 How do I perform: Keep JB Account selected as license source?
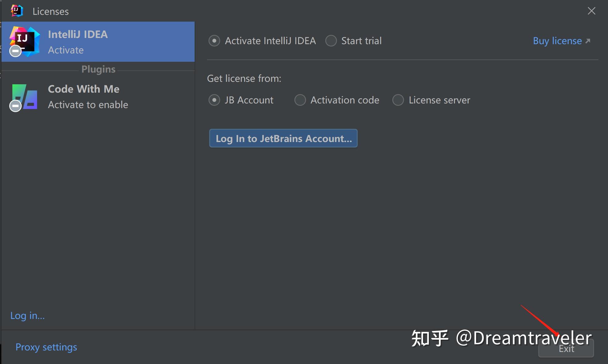[x=214, y=100]
